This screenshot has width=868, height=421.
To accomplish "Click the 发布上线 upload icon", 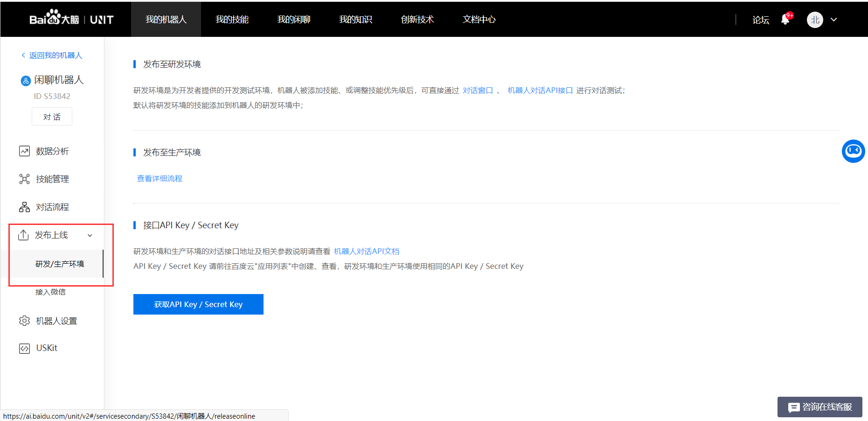I will pos(24,235).
